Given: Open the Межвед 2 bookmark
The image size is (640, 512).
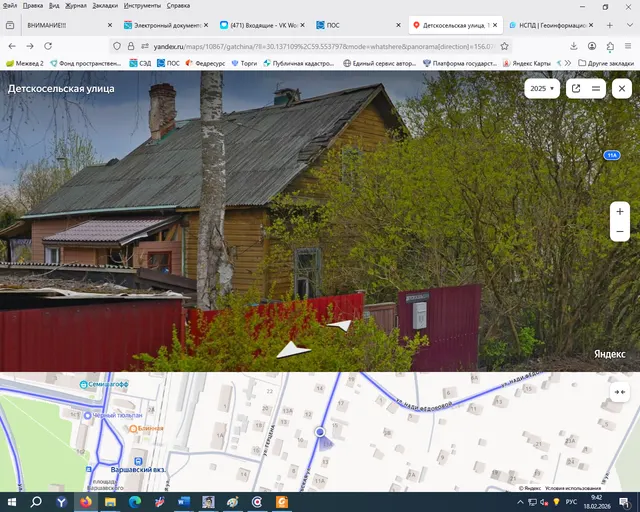Looking at the screenshot, I should pos(25,63).
